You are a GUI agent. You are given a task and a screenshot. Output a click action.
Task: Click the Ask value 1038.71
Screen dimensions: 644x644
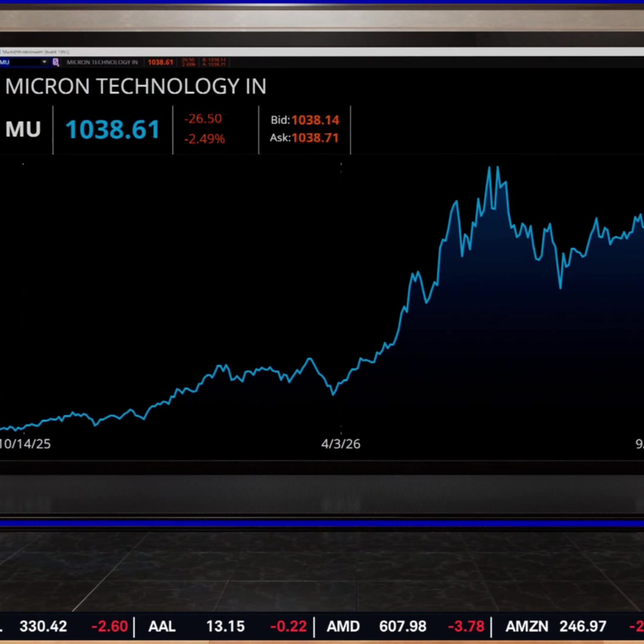[x=315, y=138]
